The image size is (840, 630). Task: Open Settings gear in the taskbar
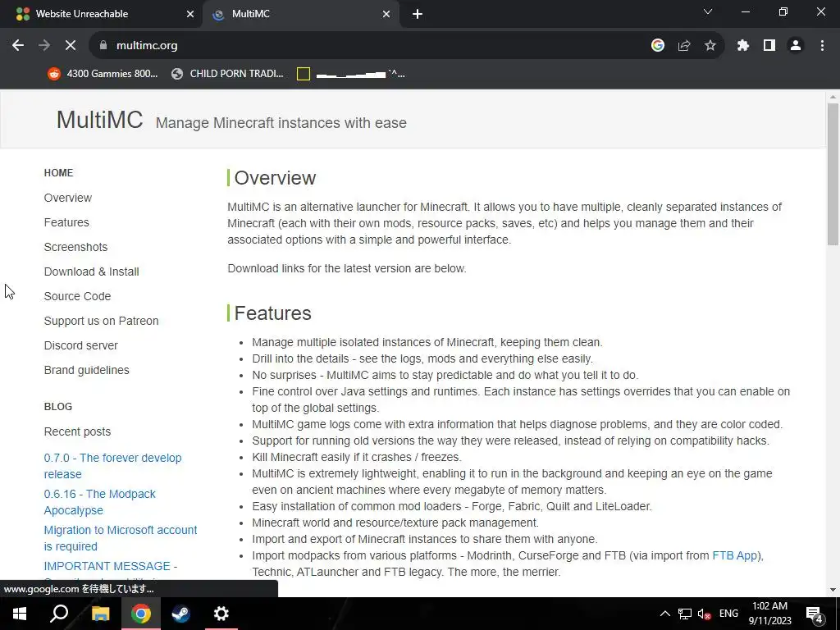tap(221, 614)
